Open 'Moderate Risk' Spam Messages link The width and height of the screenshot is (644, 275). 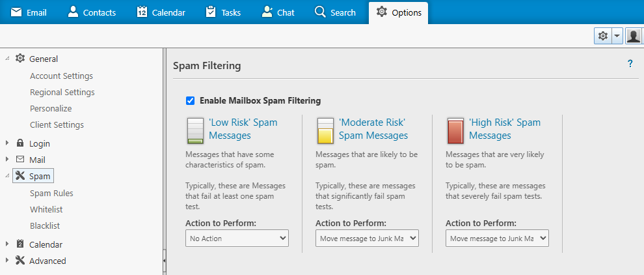point(373,129)
